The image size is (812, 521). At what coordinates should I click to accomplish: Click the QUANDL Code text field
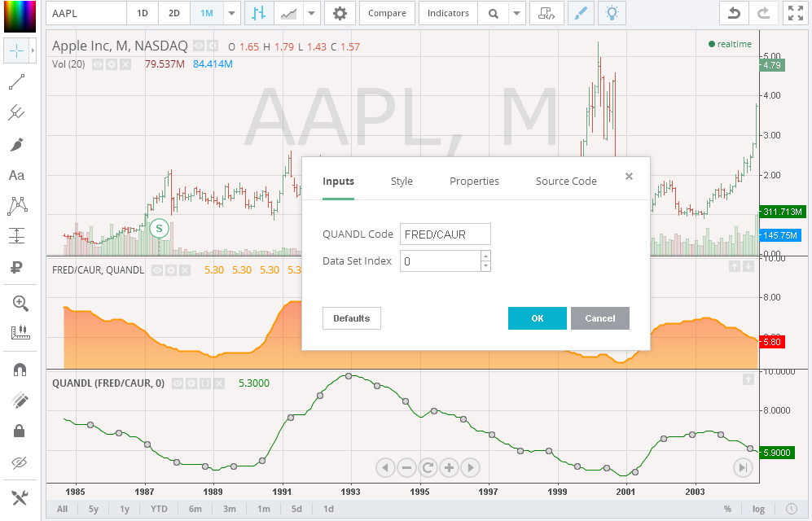click(x=445, y=234)
